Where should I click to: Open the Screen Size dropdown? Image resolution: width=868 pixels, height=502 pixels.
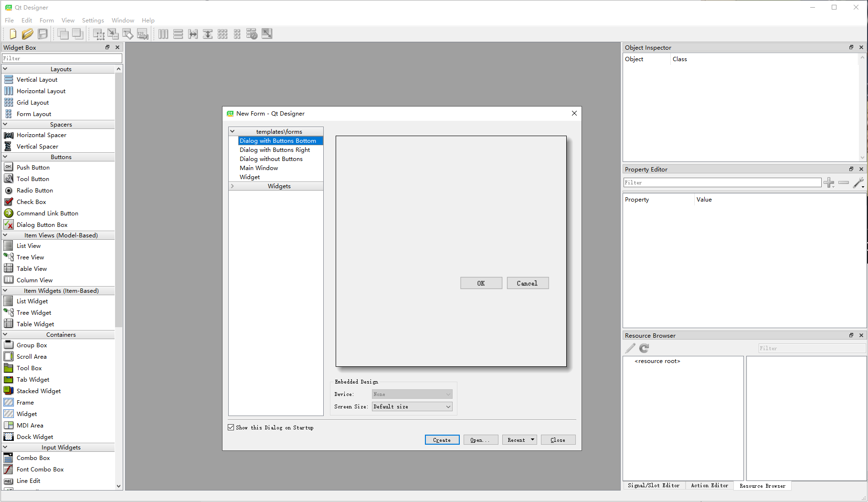412,406
